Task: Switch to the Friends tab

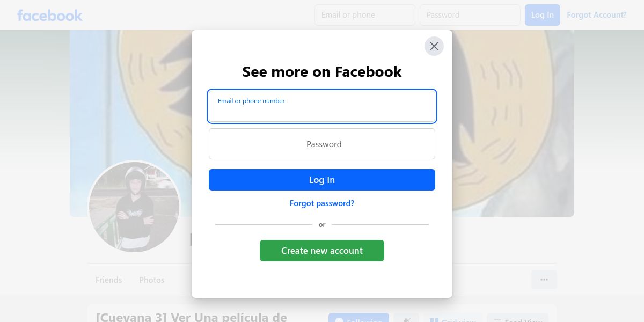Action: tap(109, 280)
